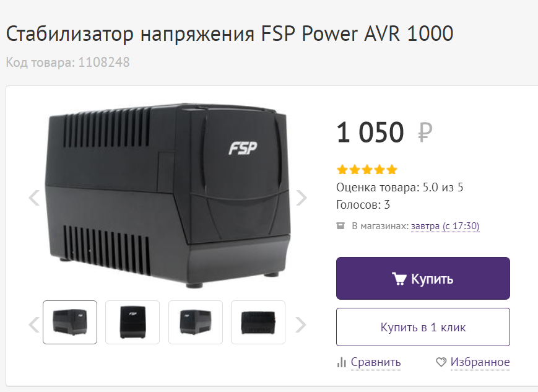Screen dimensions: 538x392
Task: Add product to Избранное favorites link
Action: tap(480, 362)
